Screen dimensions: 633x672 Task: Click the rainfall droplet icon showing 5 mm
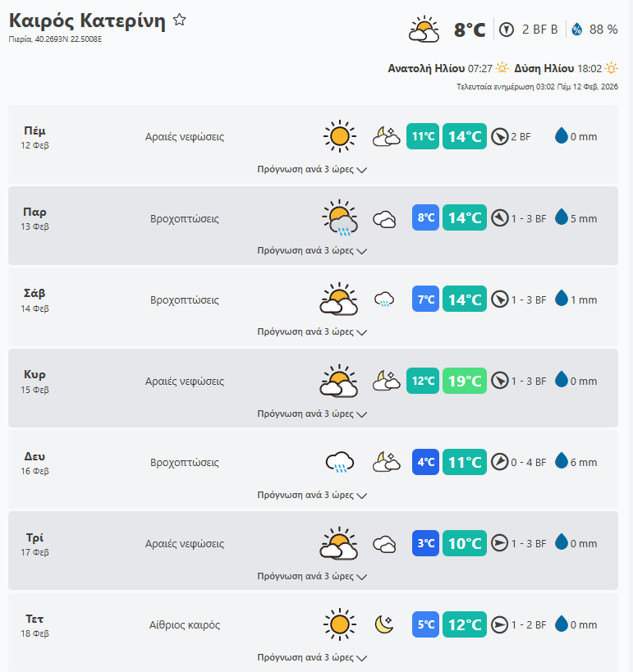point(562,218)
